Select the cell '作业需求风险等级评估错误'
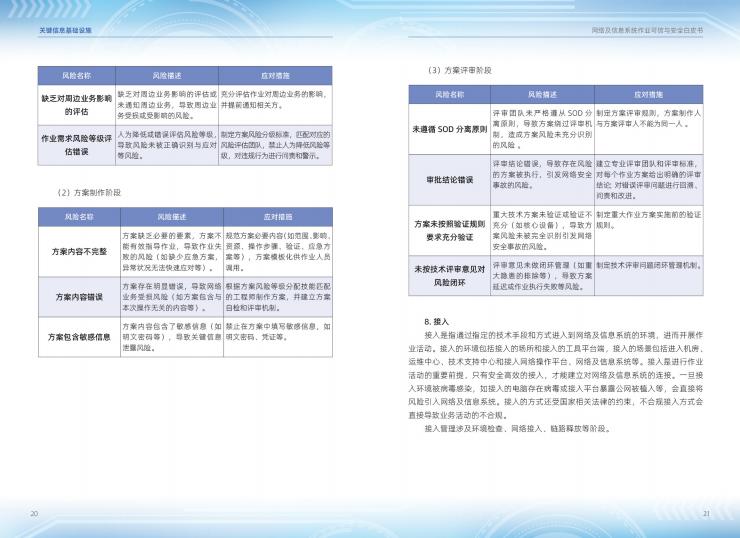Image resolution: width=740 pixels, height=538 pixels. 76,145
